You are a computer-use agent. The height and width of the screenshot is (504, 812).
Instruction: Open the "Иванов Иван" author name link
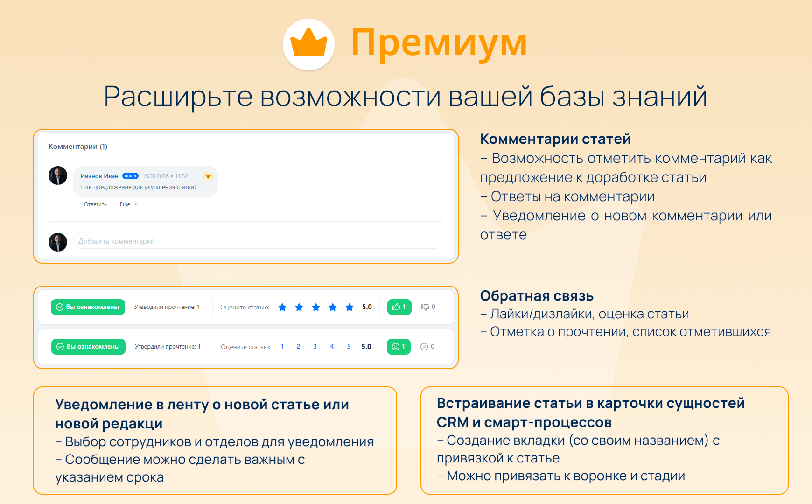pyautogui.click(x=99, y=176)
